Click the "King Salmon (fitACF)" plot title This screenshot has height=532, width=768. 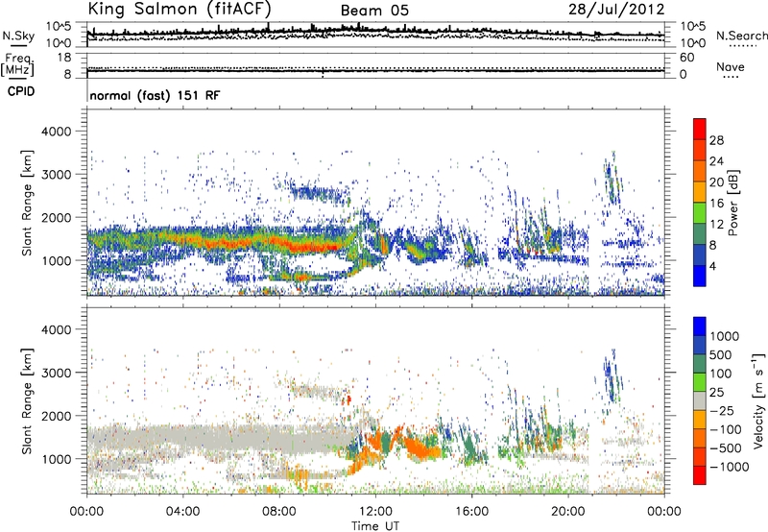coord(180,9)
